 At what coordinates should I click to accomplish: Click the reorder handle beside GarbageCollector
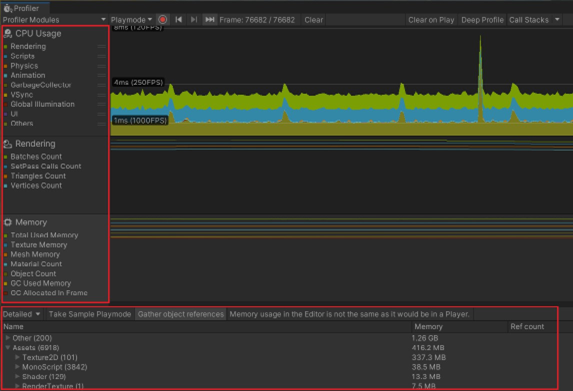[x=102, y=85]
